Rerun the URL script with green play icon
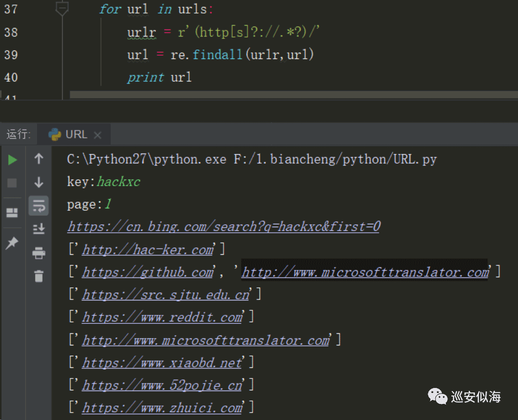 (12, 160)
